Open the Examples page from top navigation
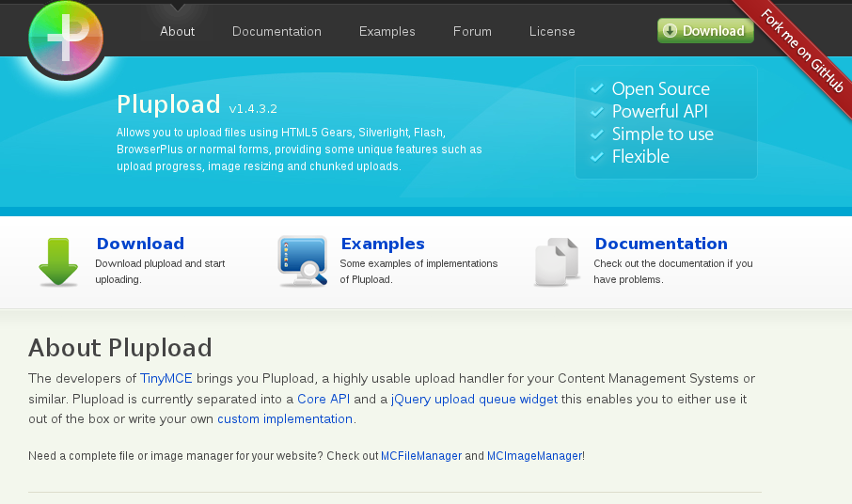The height and width of the screenshot is (504, 852). [387, 31]
